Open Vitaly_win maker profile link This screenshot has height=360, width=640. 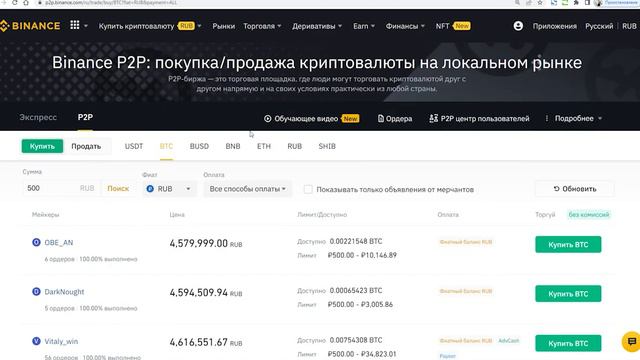coord(61,341)
